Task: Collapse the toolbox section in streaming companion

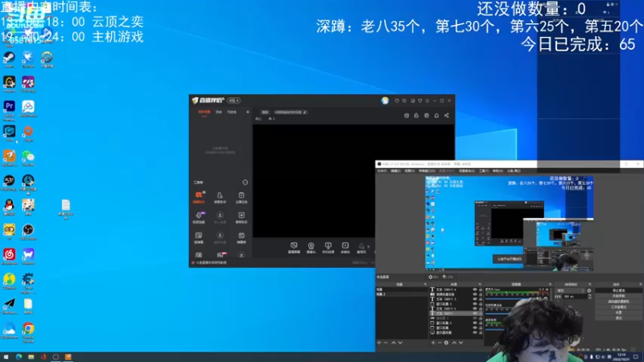Action: tap(246, 183)
